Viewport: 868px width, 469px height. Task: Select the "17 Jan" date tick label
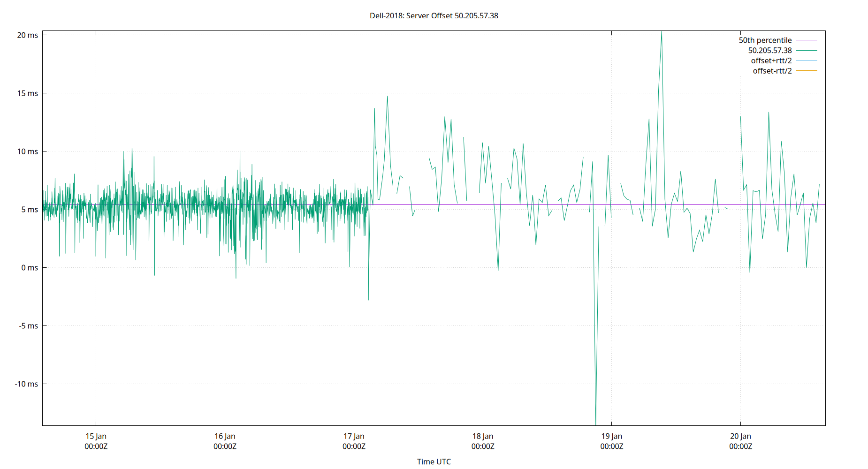click(x=354, y=436)
